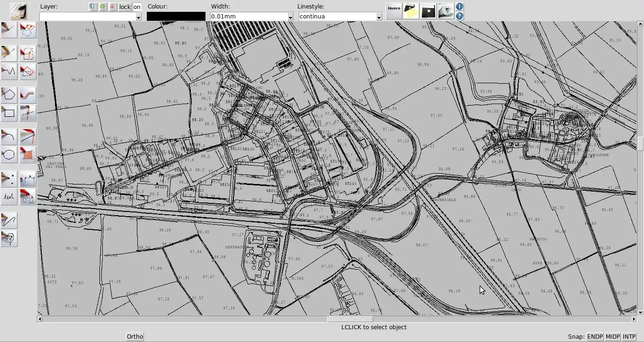The image size is (644, 342).
Task: Open the wrench settings icon
Action: pos(446,11)
